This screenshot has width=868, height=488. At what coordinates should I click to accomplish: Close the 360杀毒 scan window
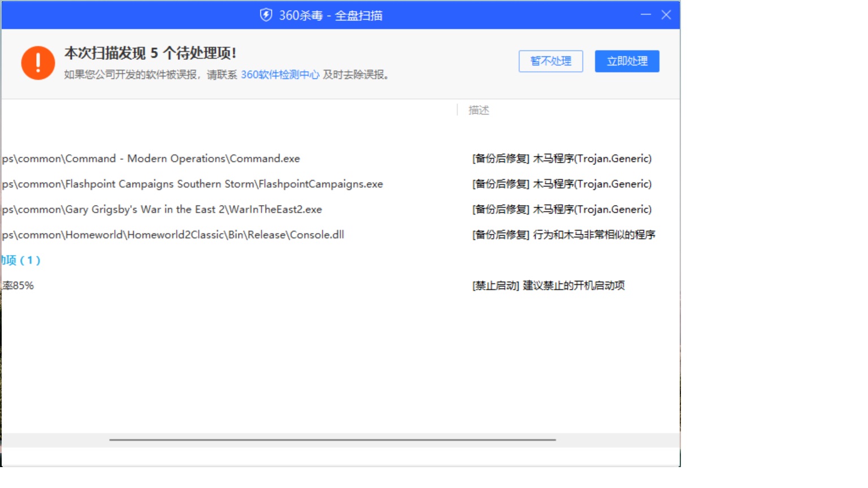(x=666, y=15)
